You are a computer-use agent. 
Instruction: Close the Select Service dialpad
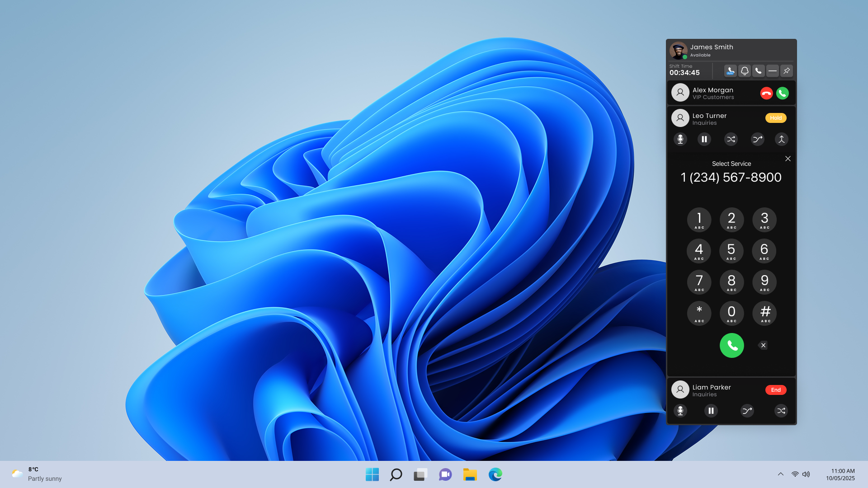(x=788, y=159)
